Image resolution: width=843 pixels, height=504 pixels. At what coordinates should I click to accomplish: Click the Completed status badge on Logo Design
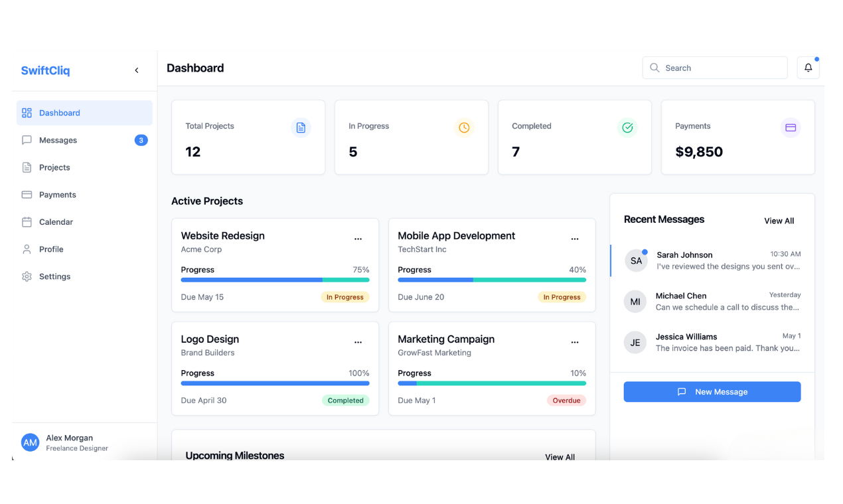(345, 401)
